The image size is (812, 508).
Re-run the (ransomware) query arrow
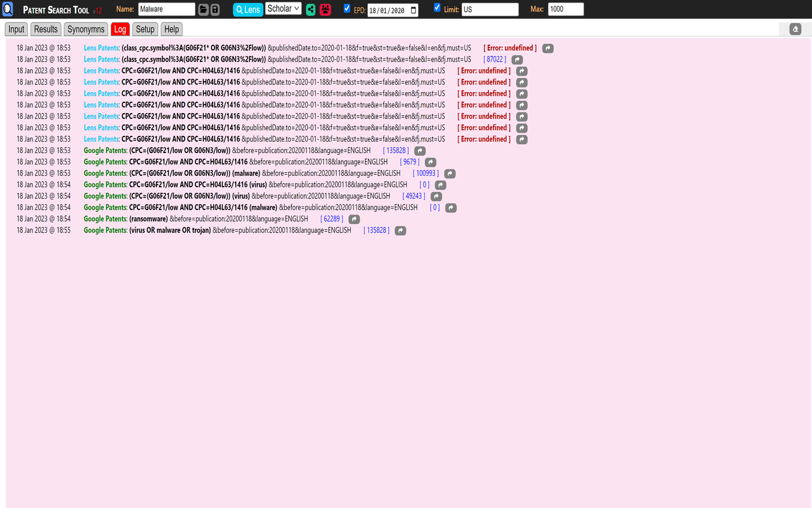pos(354,220)
